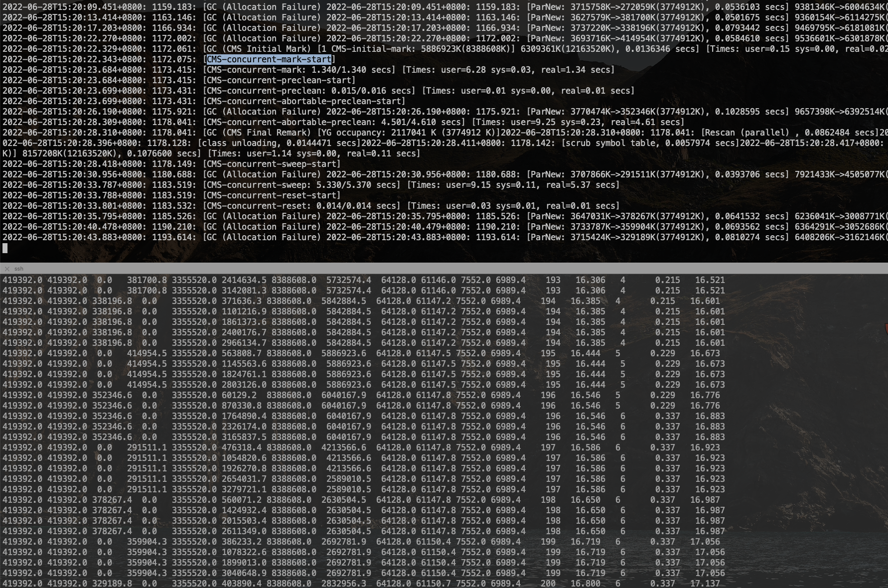The height and width of the screenshot is (588, 888).
Task: Click 'CMS-concurrent-preclean: 0.015/0.016 secs' text
Action: 309,91
